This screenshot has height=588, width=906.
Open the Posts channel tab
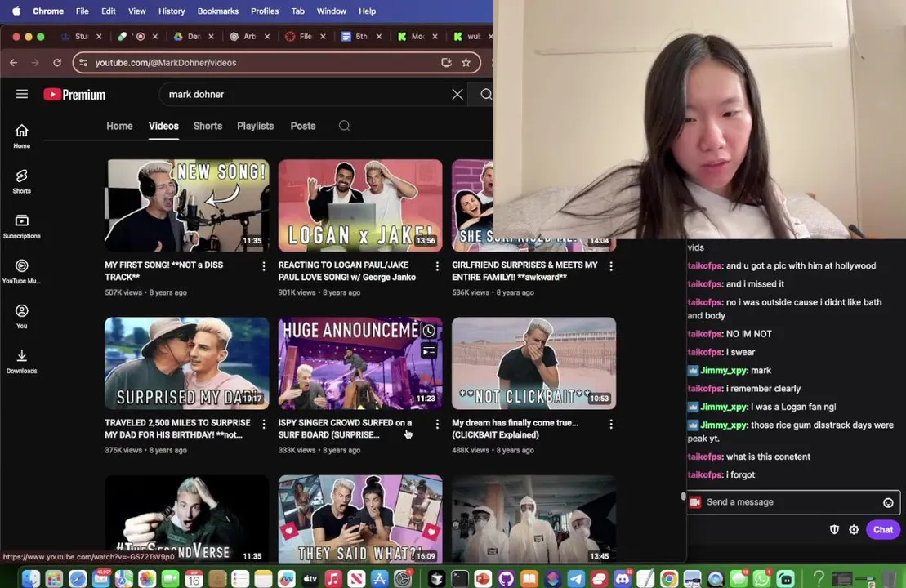coord(303,126)
